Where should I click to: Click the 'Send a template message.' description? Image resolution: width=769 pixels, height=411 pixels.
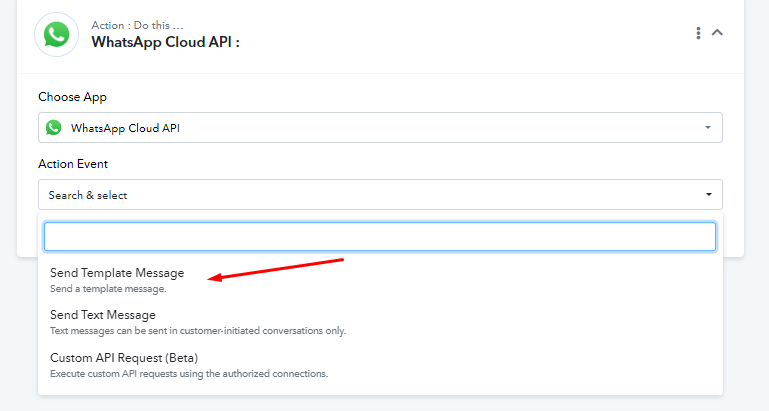point(108,289)
